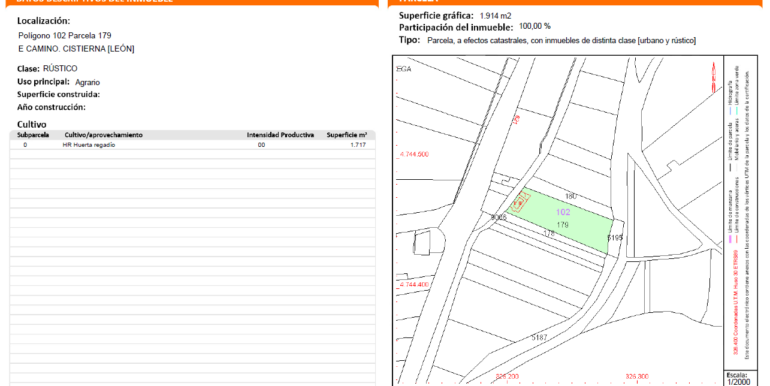The width and height of the screenshot is (770, 386).
Task: Click the 5195 parcel label on the map
Action: 615,238
